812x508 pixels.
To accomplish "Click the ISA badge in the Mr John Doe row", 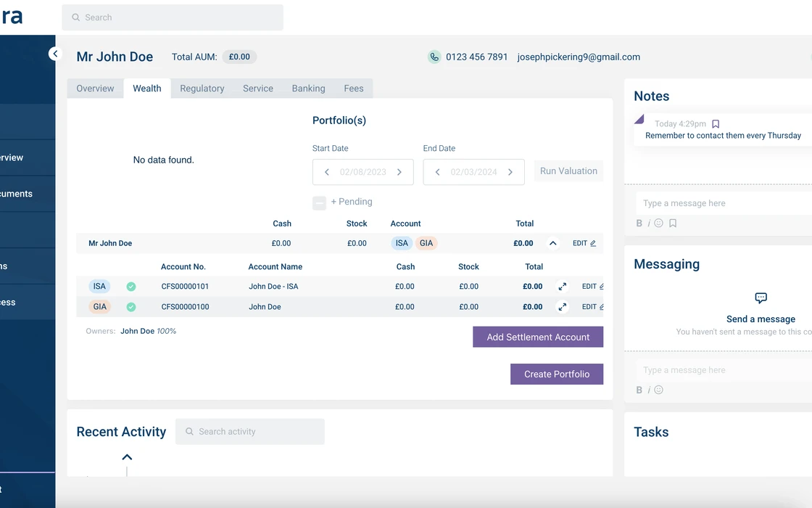I will pyautogui.click(x=402, y=243).
